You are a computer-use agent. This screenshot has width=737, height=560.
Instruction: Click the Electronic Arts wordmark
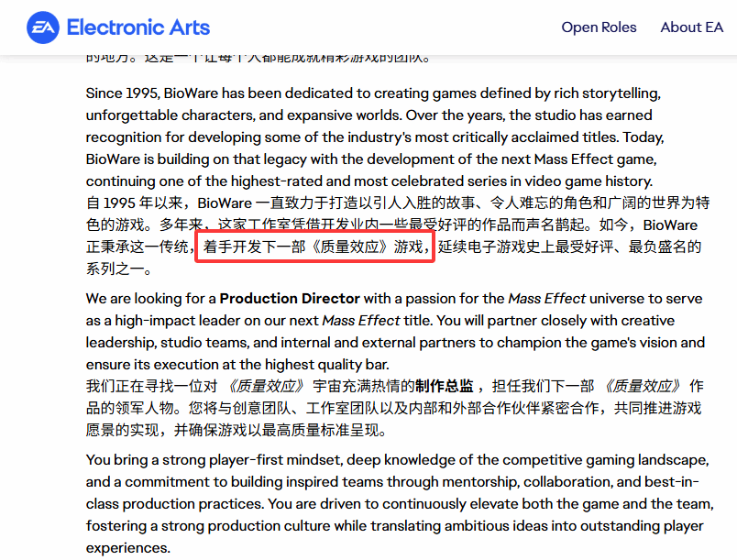(x=138, y=27)
